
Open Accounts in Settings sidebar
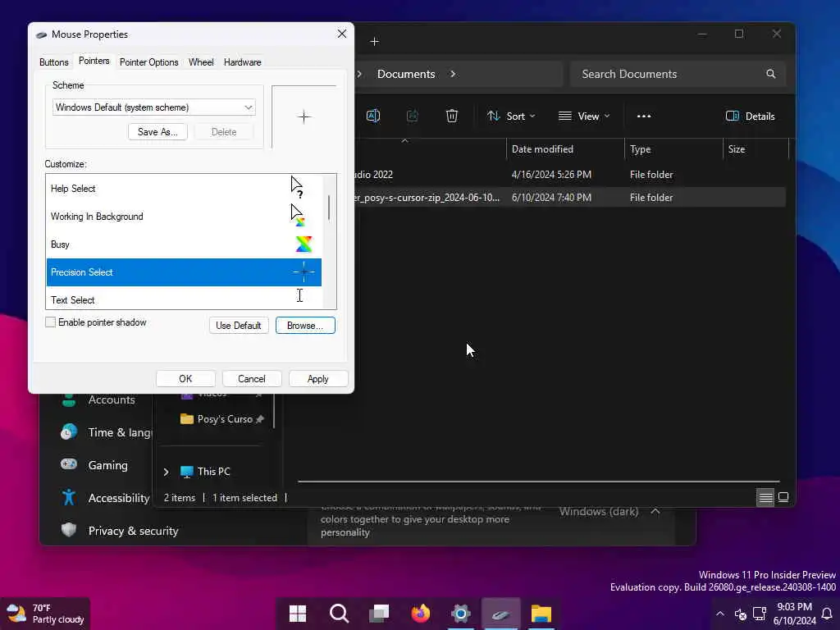point(99,399)
